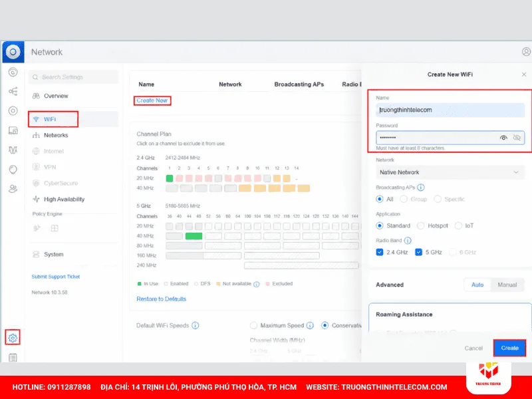
Task: Switch Advanced to Manual
Action: tap(507, 285)
